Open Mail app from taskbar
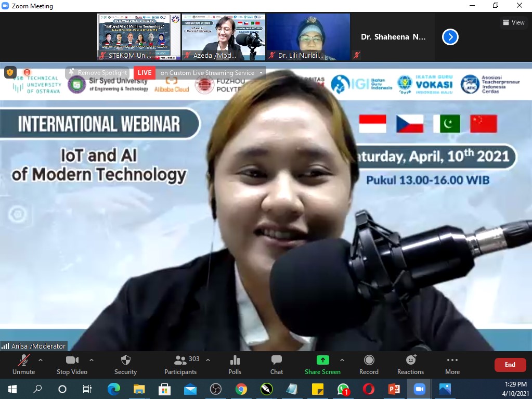 pyautogui.click(x=190, y=389)
